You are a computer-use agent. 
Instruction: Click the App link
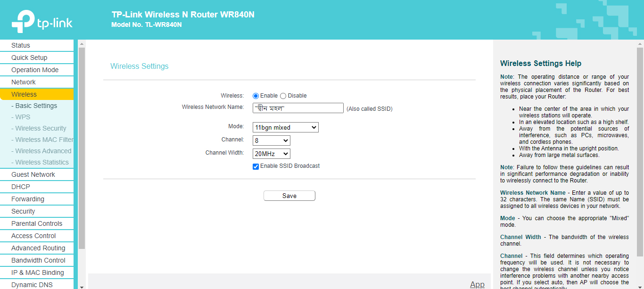click(x=477, y=284)
